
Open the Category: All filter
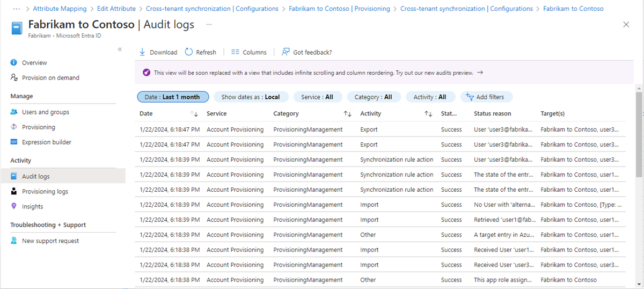coord(373,97)
